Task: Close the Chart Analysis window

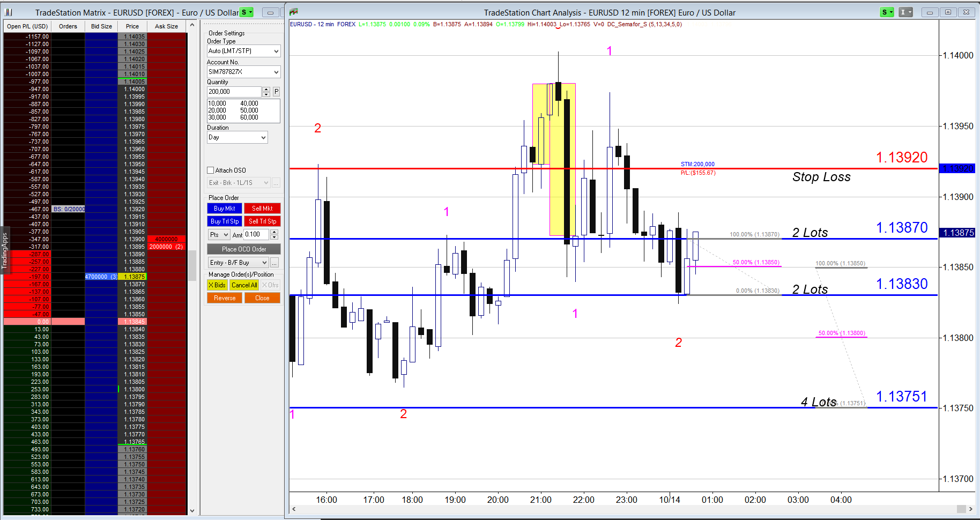Action: 966,12
